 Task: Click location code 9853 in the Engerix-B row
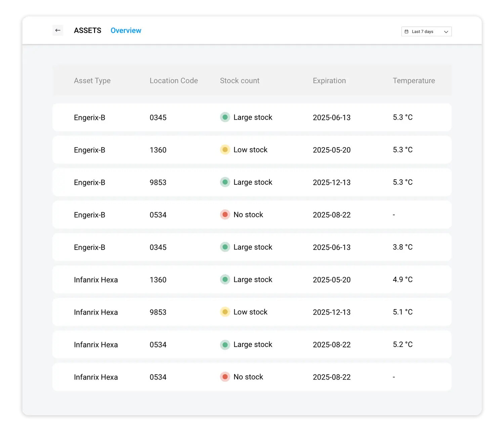pos(158,182)
